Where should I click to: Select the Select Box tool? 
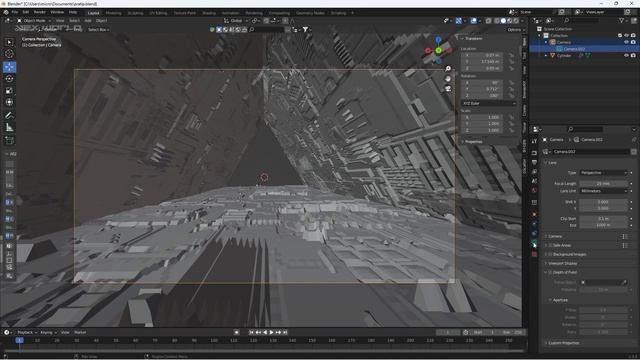(9, 42)
